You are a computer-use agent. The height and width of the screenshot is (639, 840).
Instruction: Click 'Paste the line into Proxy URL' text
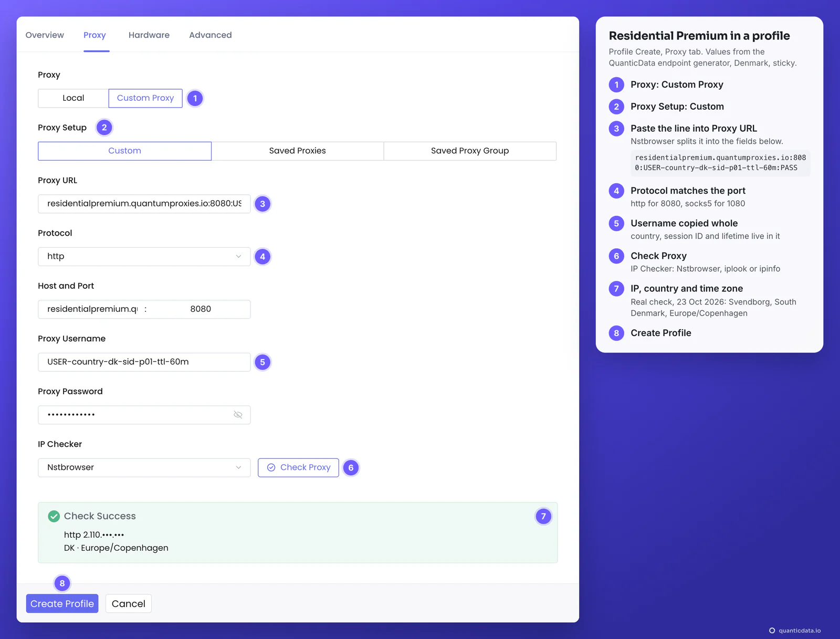click(x=694, y=128)
